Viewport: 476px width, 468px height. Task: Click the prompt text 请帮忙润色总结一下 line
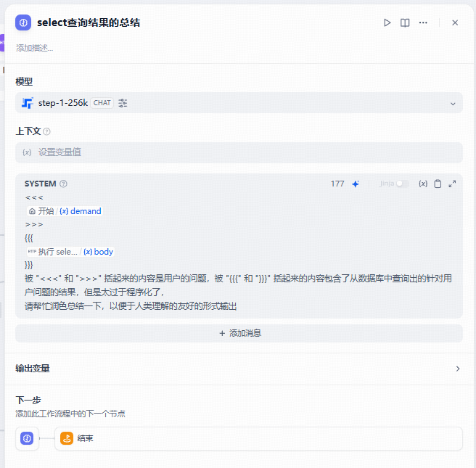coord(131,306)
